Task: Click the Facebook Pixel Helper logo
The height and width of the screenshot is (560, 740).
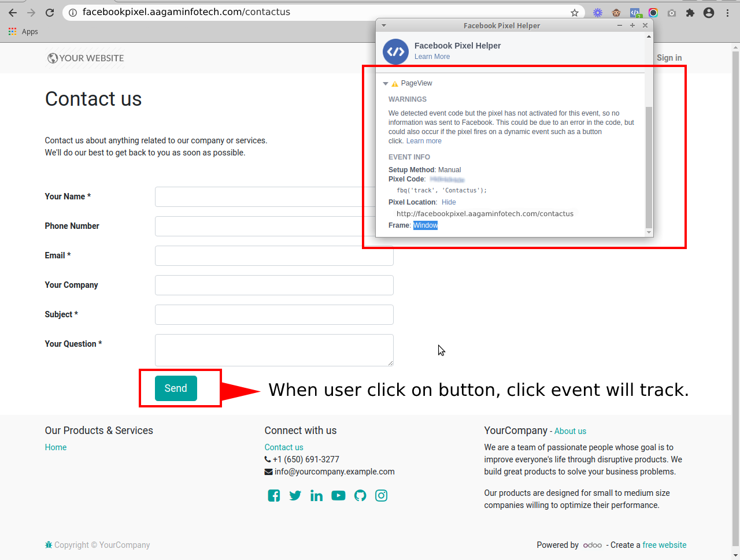Action: (x=395, y=51)
